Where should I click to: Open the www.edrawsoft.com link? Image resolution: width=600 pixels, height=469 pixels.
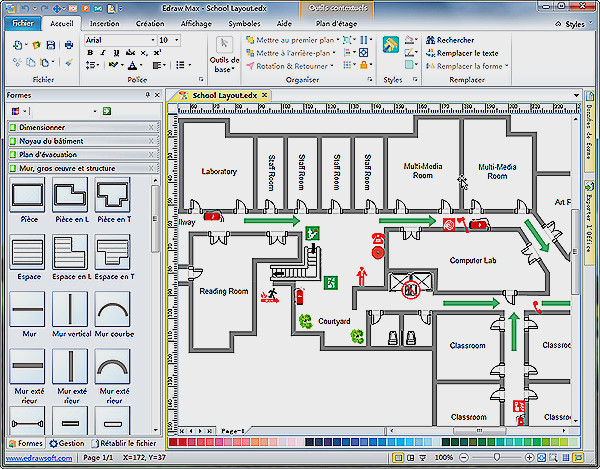click(39, 458)
